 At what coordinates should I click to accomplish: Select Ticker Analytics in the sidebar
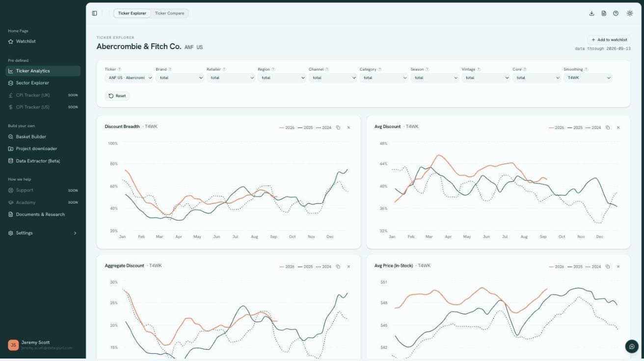pos(43,71)
